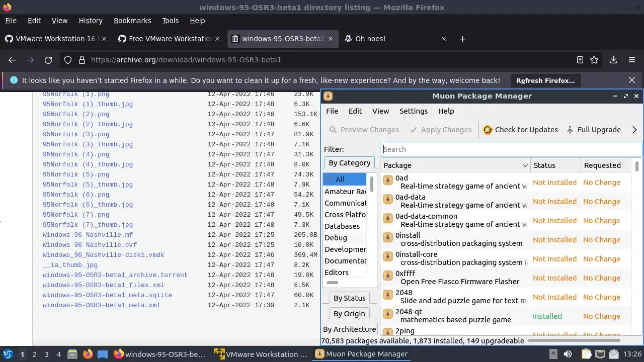Click Preview Changes in Muon toolbar
The width and height of the screenshot is (644, 362).
pyautogui.click(x=364, y=130)
